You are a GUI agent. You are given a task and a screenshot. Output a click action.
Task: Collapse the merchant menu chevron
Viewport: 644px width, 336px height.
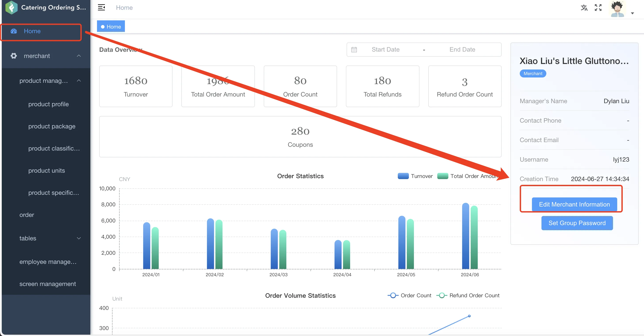click(x=79, y=56)
